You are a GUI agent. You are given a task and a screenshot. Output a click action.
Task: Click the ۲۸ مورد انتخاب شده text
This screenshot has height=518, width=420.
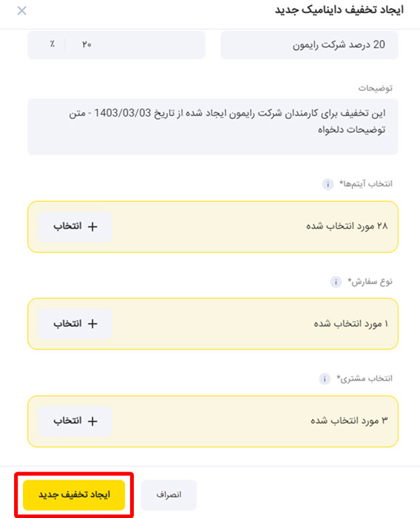(347, 226)
